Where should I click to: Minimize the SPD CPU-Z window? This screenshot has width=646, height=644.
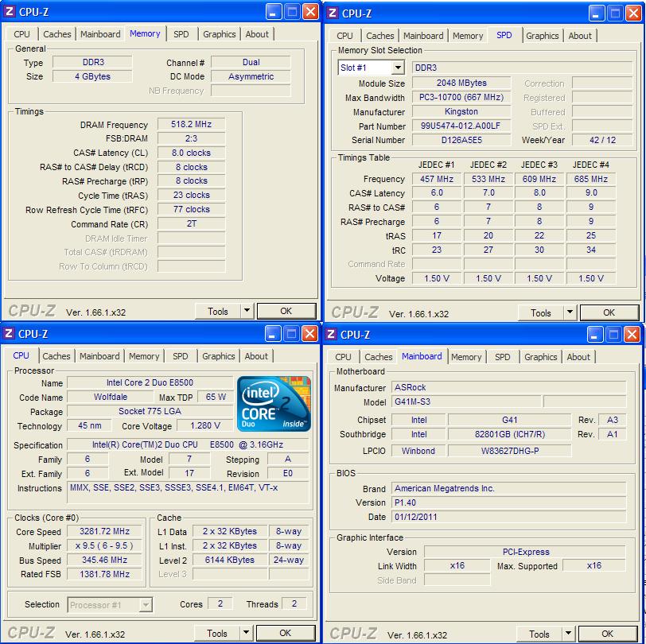(596, 14)
